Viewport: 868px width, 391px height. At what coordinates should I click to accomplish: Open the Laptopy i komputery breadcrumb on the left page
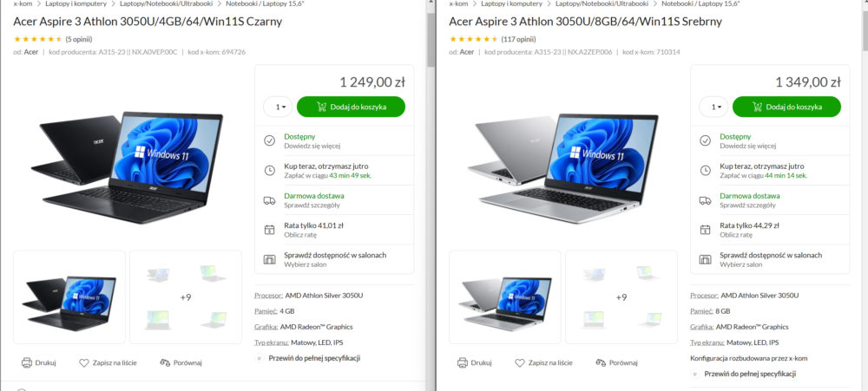point(76,3)
